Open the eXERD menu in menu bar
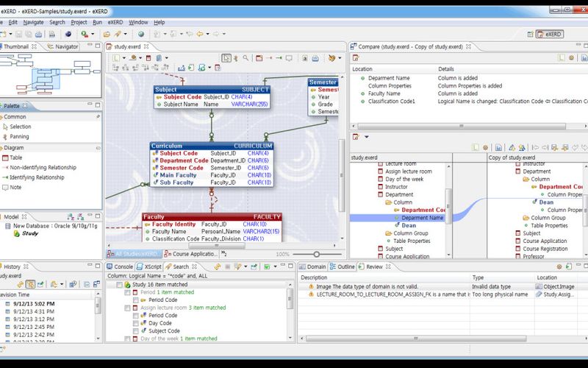This screenshot has height=368, width=588. [115, 23]
